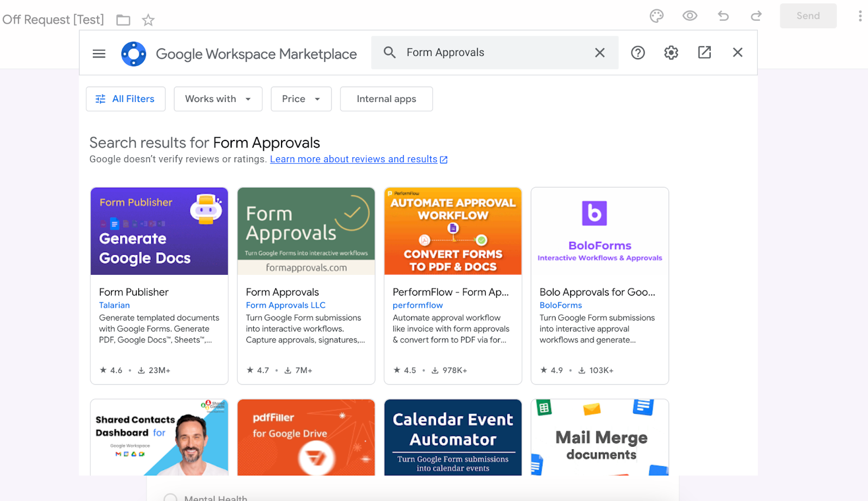Open the form theme palette
The height and width of the screenshot is (501, 868).
[x=656, y=16]
